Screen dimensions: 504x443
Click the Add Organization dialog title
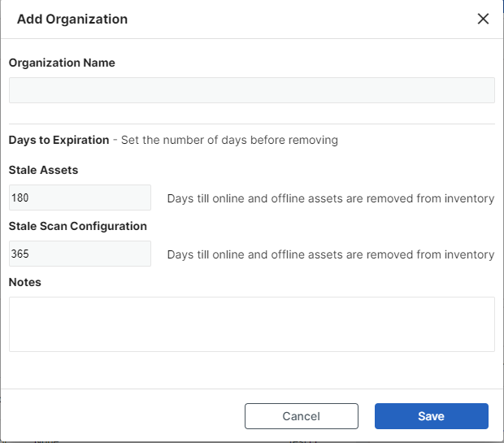(72, 19)
